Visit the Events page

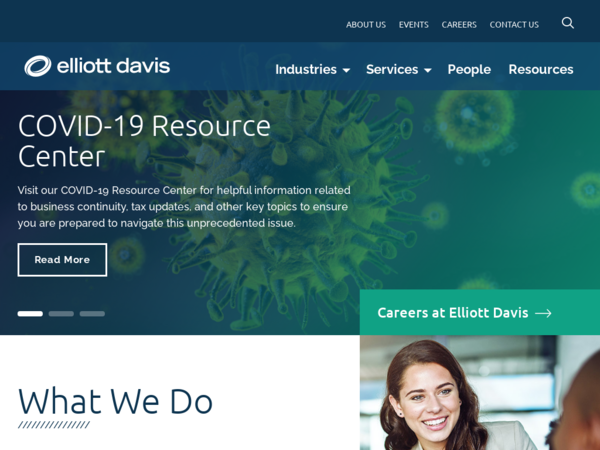tap(414, 25)
